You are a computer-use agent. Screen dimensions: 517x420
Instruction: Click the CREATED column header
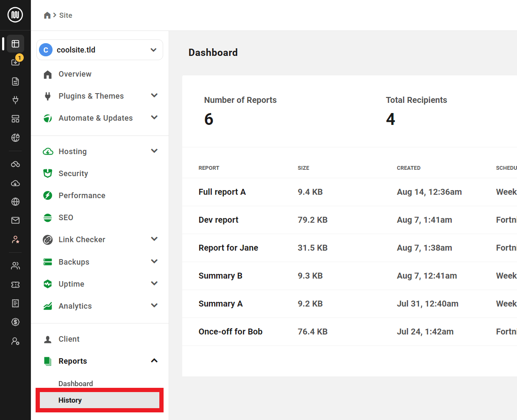point(409,168)
